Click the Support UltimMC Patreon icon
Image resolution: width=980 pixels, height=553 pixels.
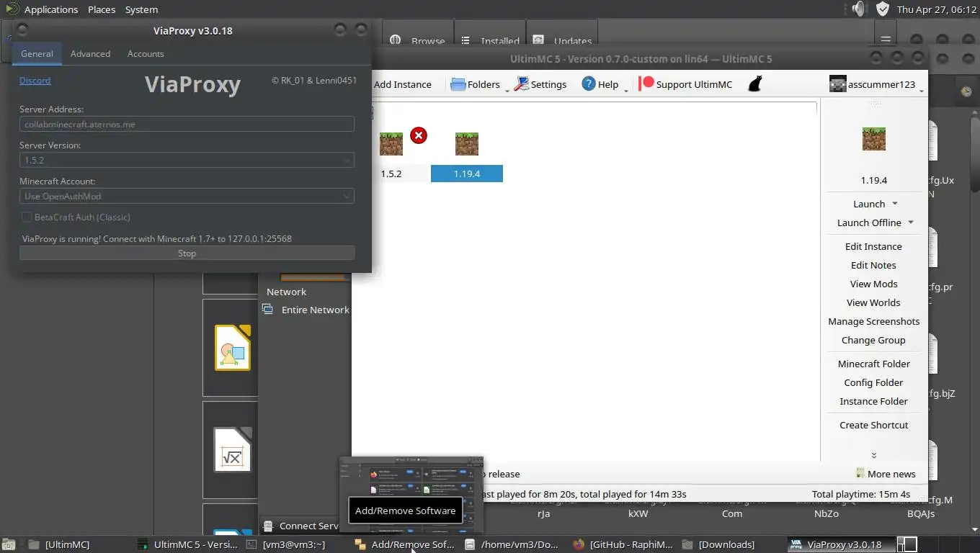click(x=646, y=84)
